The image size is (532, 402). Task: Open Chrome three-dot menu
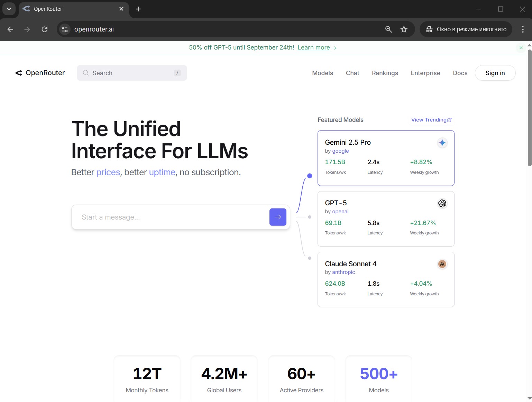pos(523,29)
